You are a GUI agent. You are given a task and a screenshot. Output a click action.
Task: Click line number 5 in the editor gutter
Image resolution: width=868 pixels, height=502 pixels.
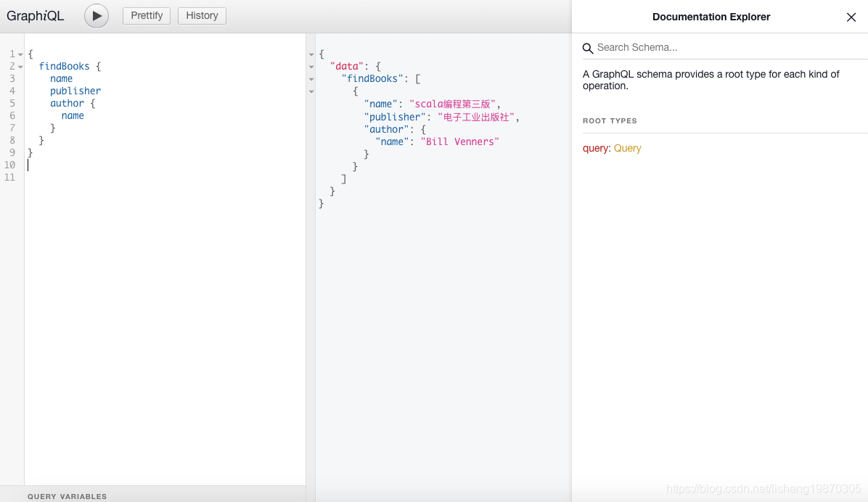click(12, 103)
